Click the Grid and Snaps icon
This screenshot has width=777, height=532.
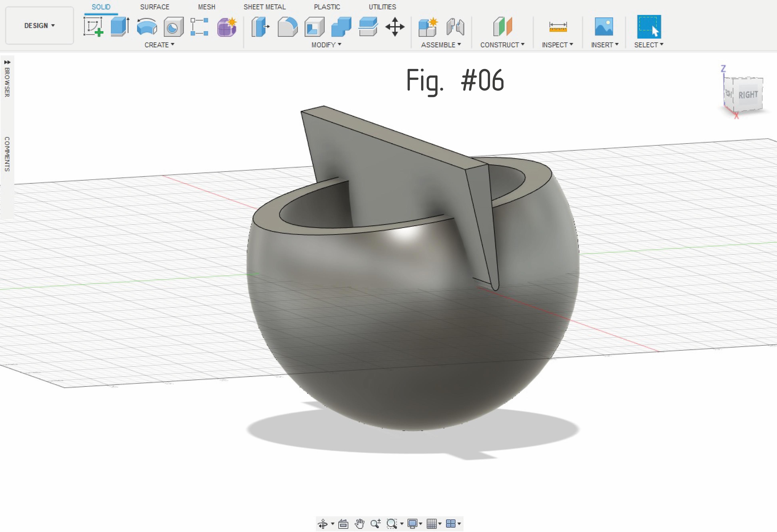pyautogui.click(x=432, y=524)
